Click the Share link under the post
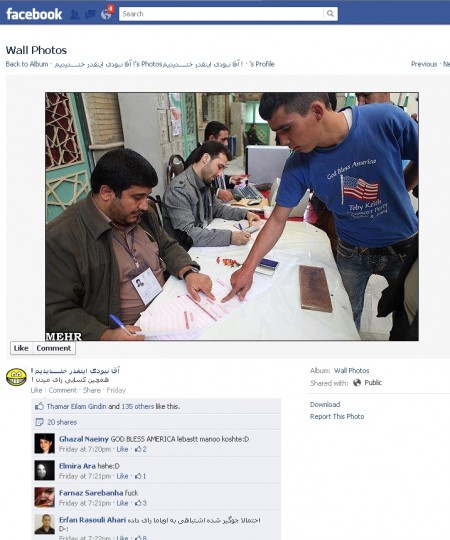 click(x=92, y=390)
